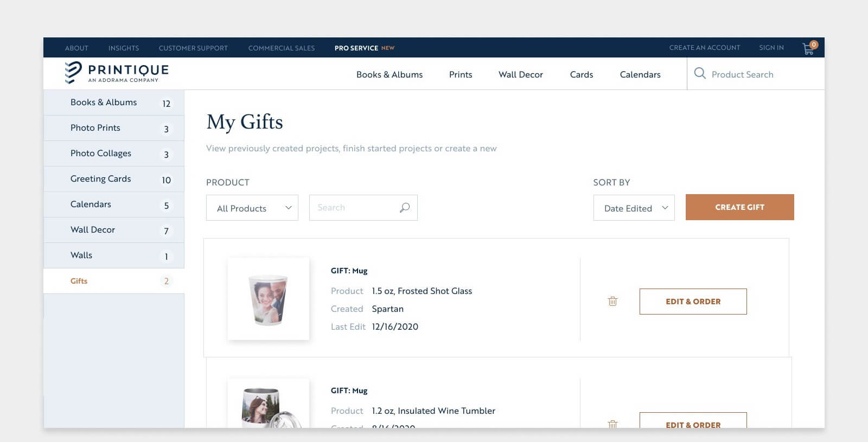Click the Printique logo
868x442 pixels.
pyautogui.click(x=117, y=73)
